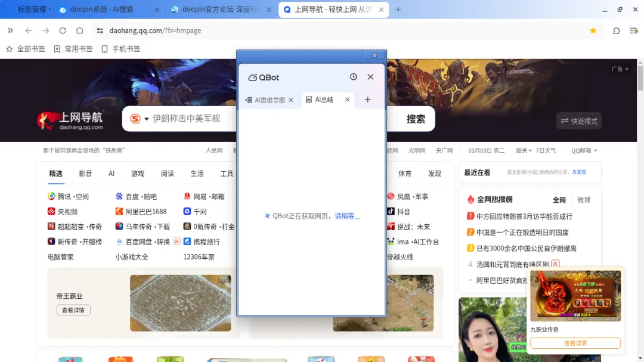
Task: Open extensions puzzle icon
Action: [617, 30]
